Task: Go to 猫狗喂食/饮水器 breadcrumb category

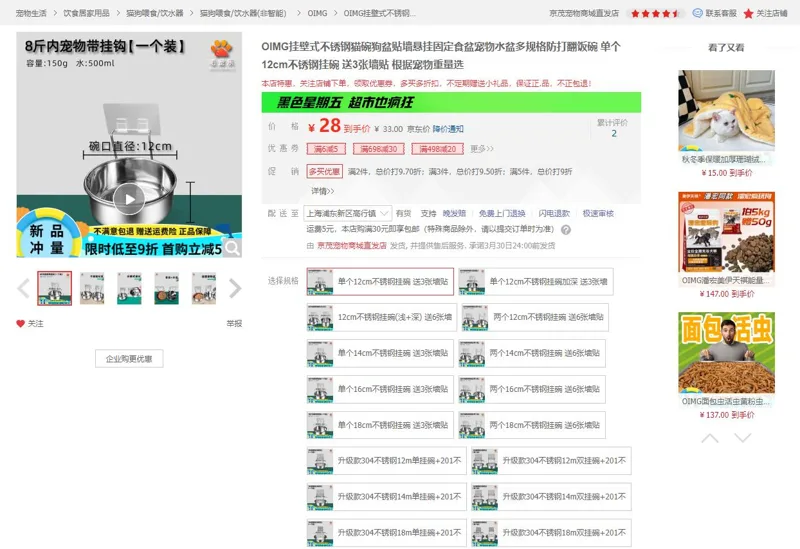Action: [x=155, y=13]
